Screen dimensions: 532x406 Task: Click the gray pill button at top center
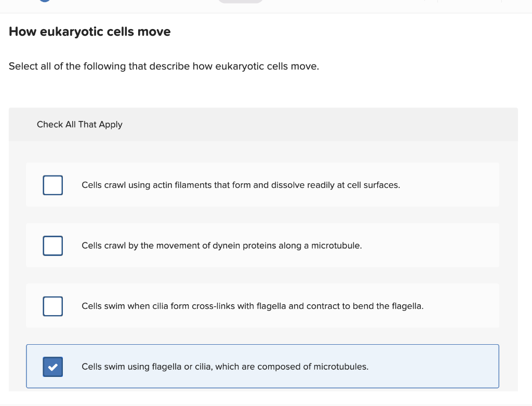(x=240, y=2)
